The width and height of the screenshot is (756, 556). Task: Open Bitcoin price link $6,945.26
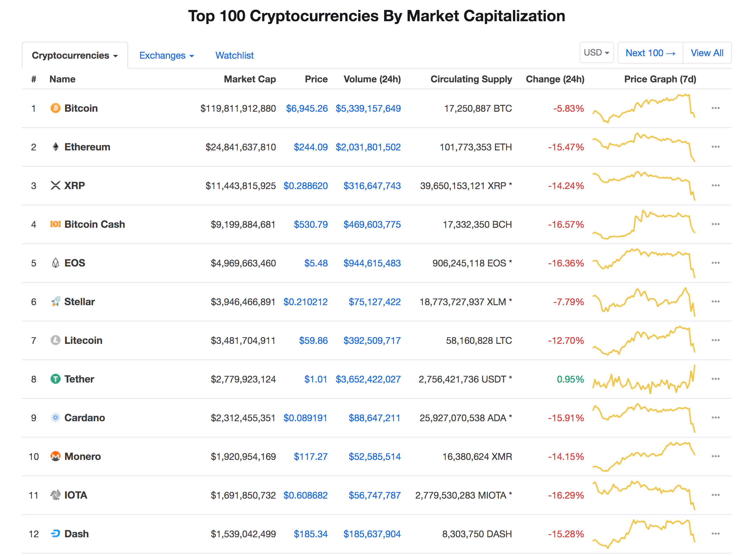306,108
